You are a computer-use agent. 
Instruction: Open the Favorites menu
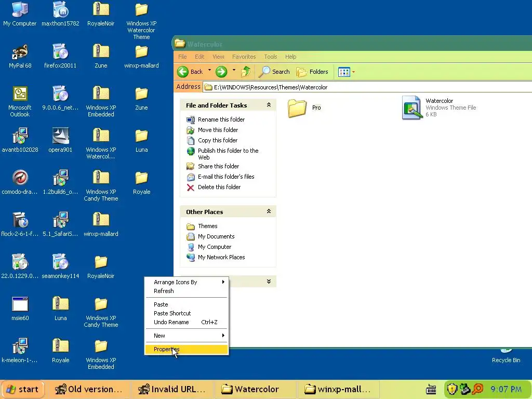(244, 57)
